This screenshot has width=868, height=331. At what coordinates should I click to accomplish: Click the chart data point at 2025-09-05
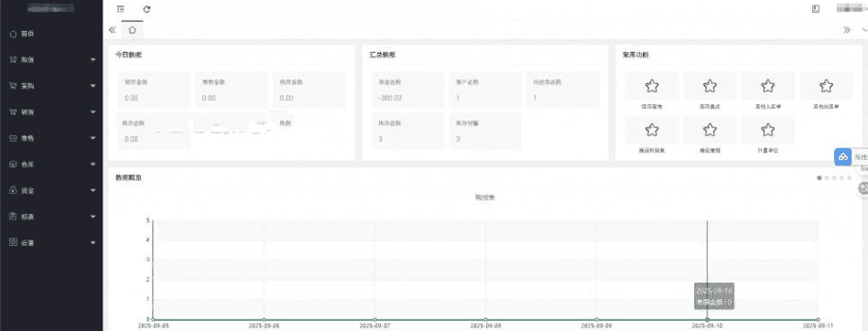(153, 319)
